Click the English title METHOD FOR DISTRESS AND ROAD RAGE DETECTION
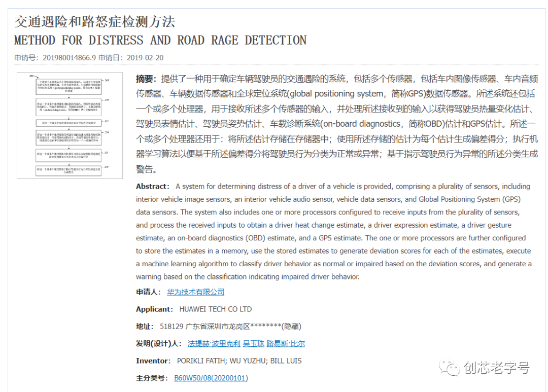The width and height of the screenshot is (548, 392). point(160,41)
